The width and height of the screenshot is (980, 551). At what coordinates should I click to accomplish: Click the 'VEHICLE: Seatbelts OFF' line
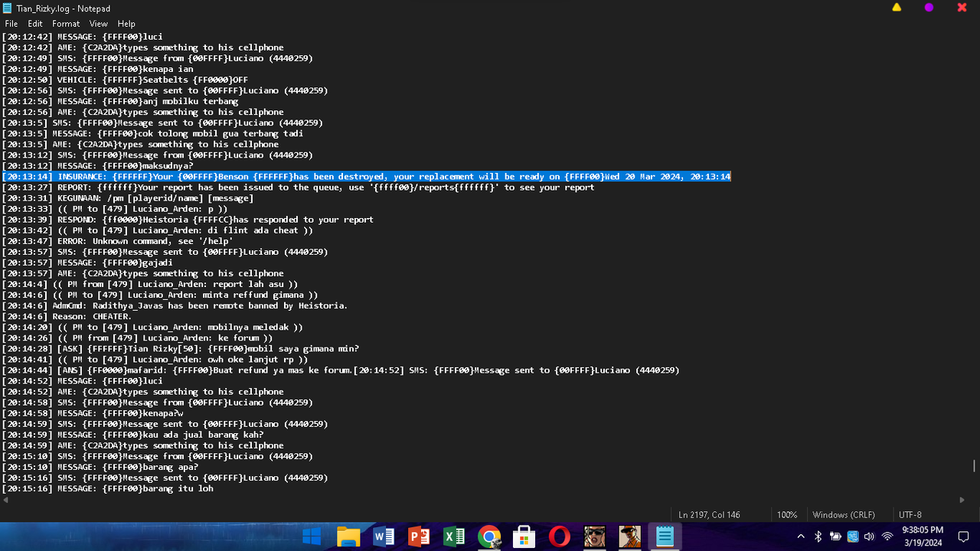click(125, 80)
